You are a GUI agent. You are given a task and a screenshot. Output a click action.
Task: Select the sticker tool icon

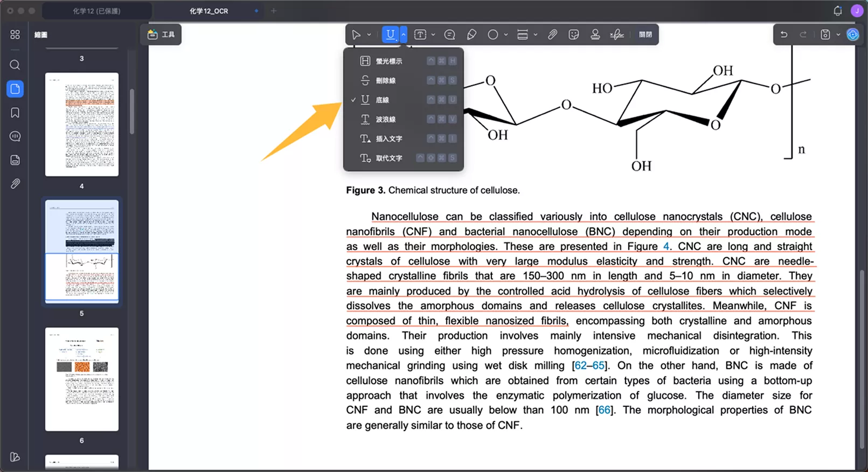(574, 34)
